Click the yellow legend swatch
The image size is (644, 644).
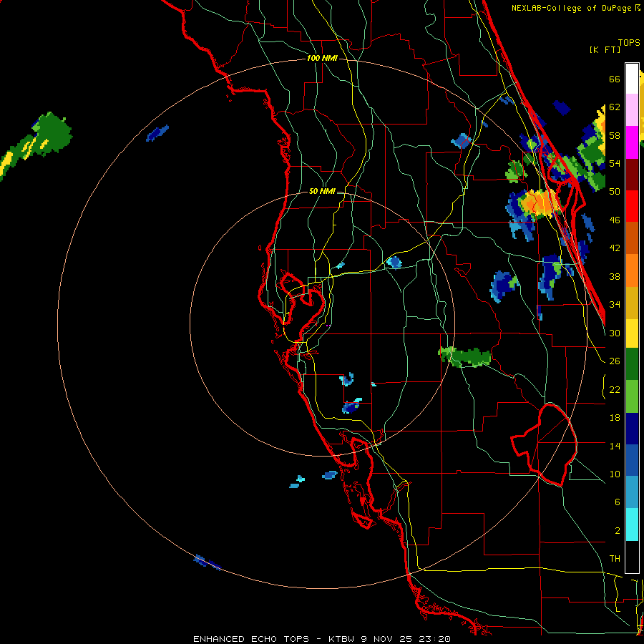(632, 333)
